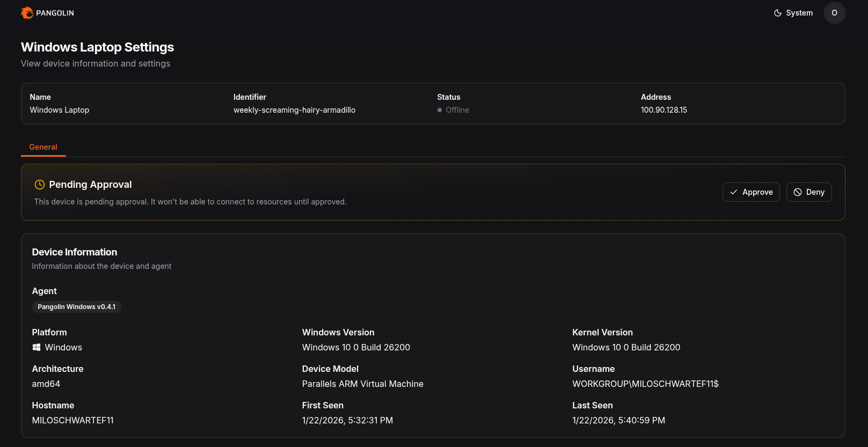The image size is (868, 447).
Task: Open the user avatar menu labeled O
Action: click(834, 13)
